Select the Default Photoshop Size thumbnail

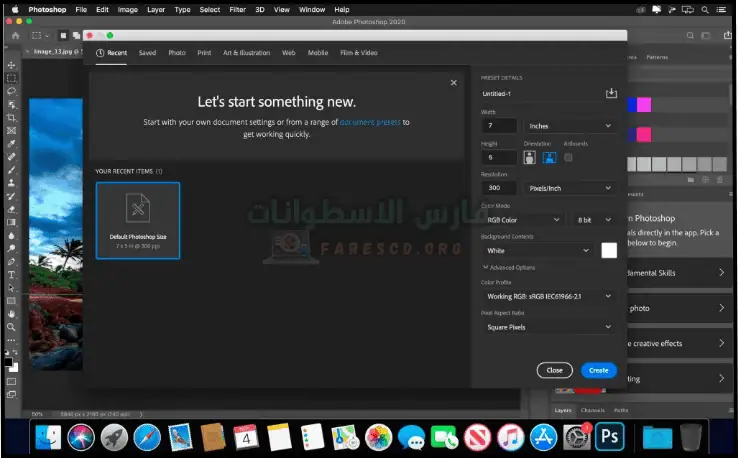tap(138, 220)
